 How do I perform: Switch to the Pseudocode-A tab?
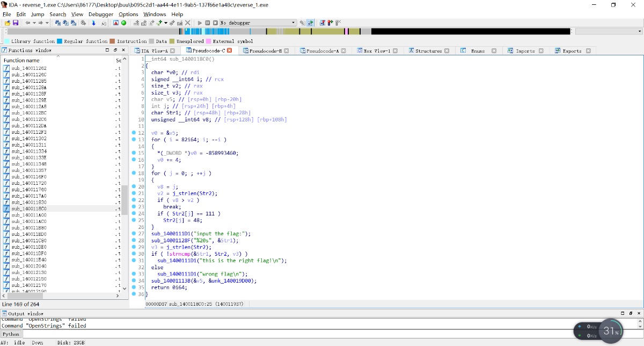pyautogui.click(x=323, y=51)
